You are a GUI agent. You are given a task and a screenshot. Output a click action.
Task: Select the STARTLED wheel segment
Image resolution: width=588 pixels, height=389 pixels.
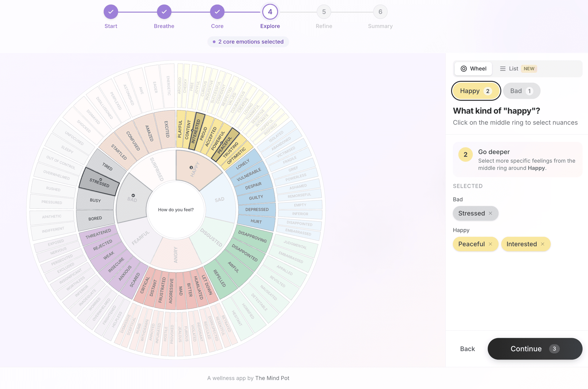point(119,152)
